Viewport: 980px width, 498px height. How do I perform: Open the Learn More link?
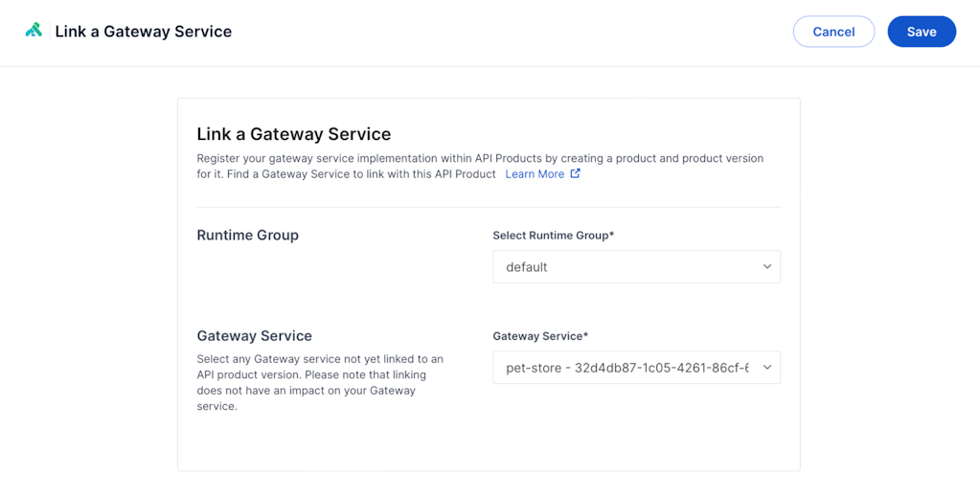[535, 174]
